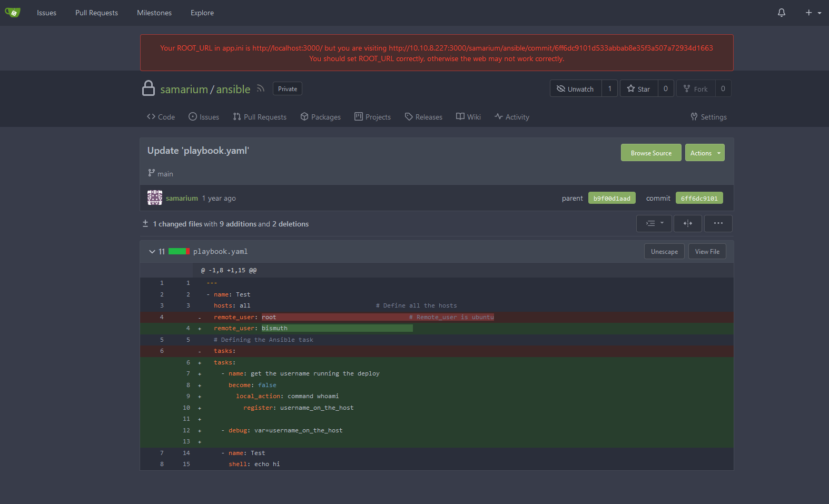The width and height of the screenshot is (829, 504).
Task: Click the forks count 0
Action: (723, 88)
